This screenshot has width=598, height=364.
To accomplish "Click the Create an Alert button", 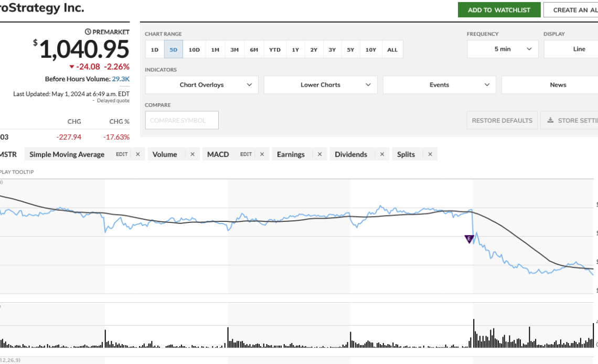I will (x=571, y=10).
